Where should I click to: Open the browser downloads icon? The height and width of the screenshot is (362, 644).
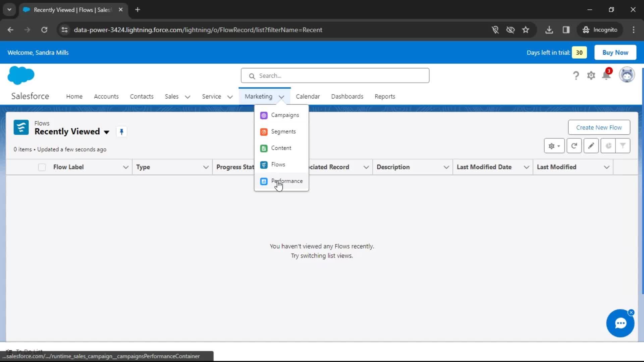549,30
